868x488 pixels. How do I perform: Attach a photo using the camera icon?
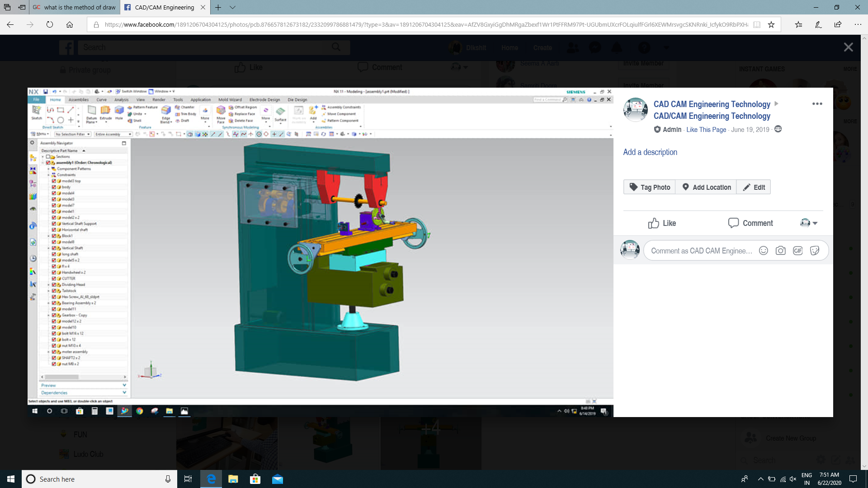pyautogui.click(x=780, y=251)
